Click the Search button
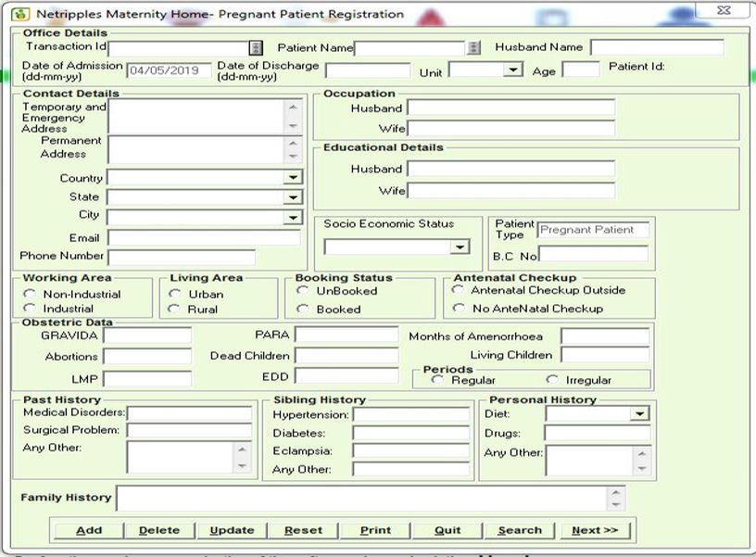The height and width of the screenshot is (557, 756). coord(520,530)
